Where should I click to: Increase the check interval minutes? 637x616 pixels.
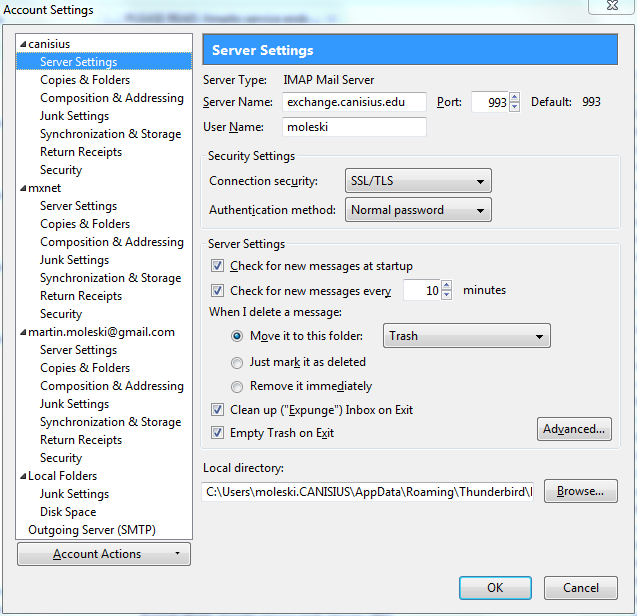[x=446, y=285]
